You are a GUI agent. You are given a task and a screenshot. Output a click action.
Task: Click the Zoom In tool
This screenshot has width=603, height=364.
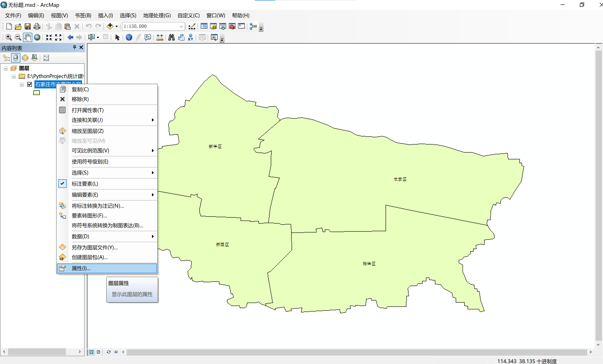pos(9,37)
